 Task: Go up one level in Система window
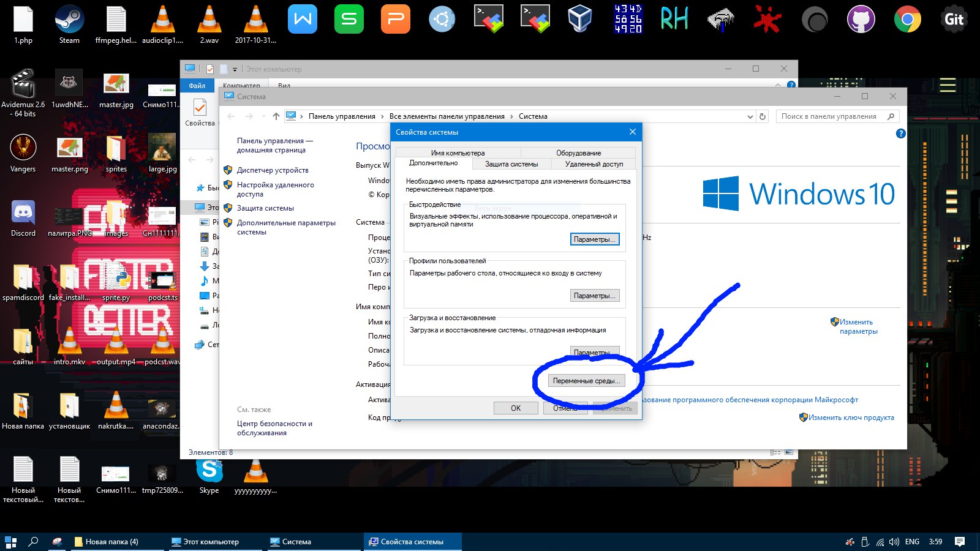(276, 116)
